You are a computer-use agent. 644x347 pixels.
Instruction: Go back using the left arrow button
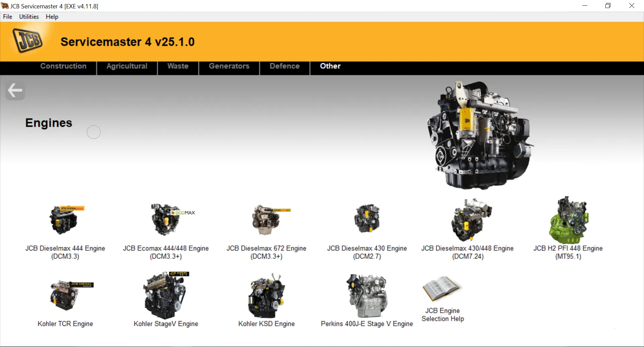[x=15, y=91]
